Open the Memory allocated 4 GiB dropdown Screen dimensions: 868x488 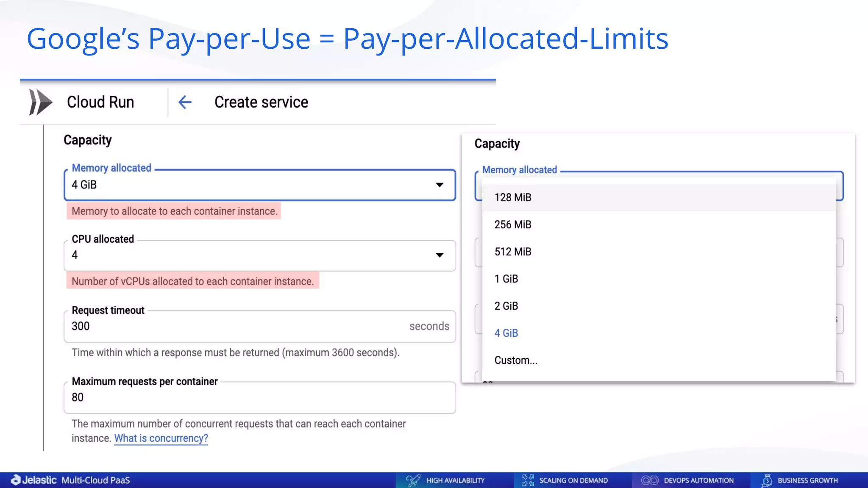tap(259, 185)
